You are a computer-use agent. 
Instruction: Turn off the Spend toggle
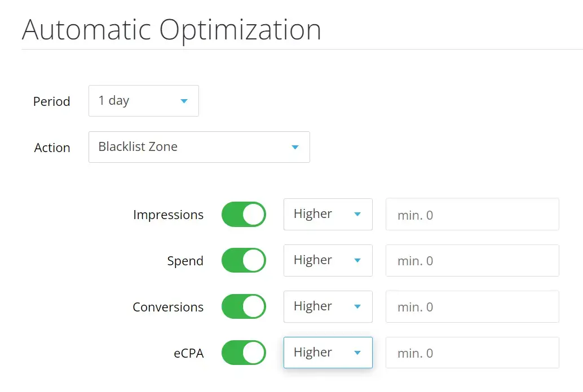click(x=244, y=261)
